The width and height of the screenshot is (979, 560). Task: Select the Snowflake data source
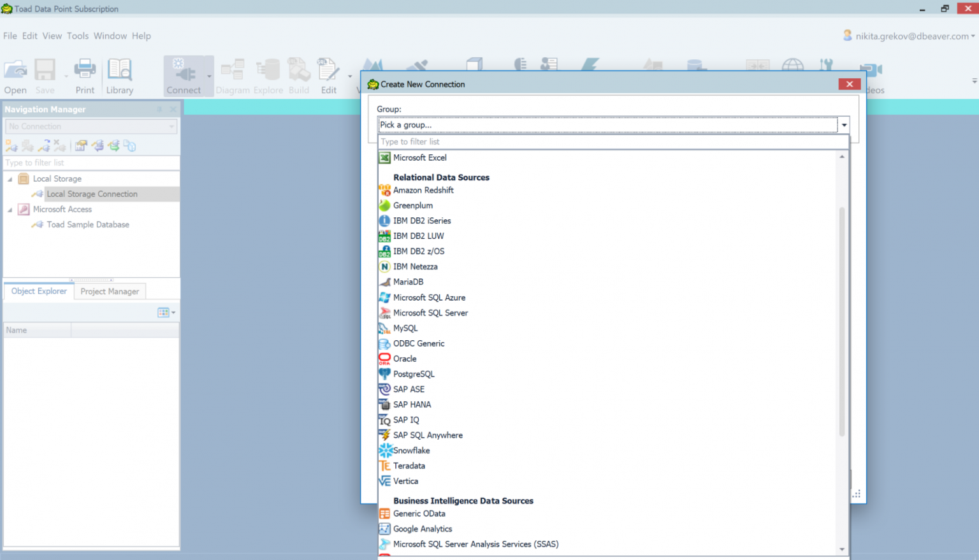point(412,450)
